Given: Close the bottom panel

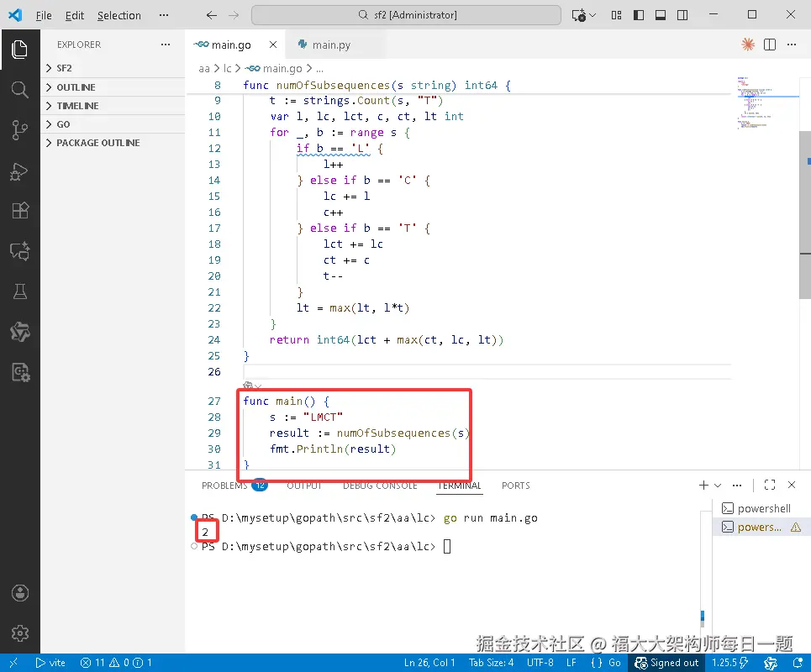Looking at the screenshot, I should tap(792, 485).
